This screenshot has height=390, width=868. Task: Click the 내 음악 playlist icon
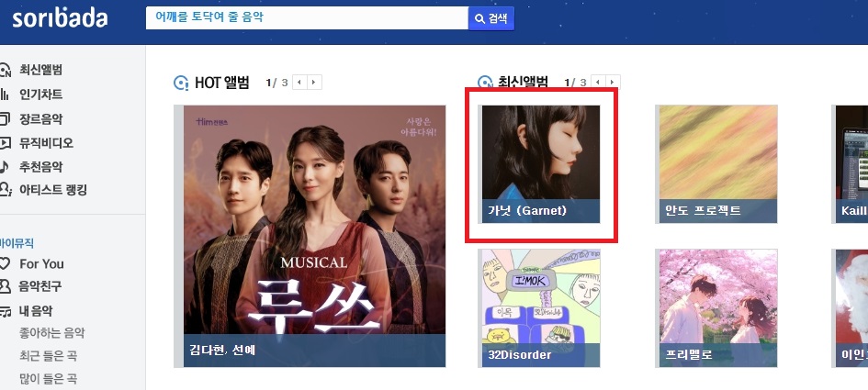(x=6, y=311)
